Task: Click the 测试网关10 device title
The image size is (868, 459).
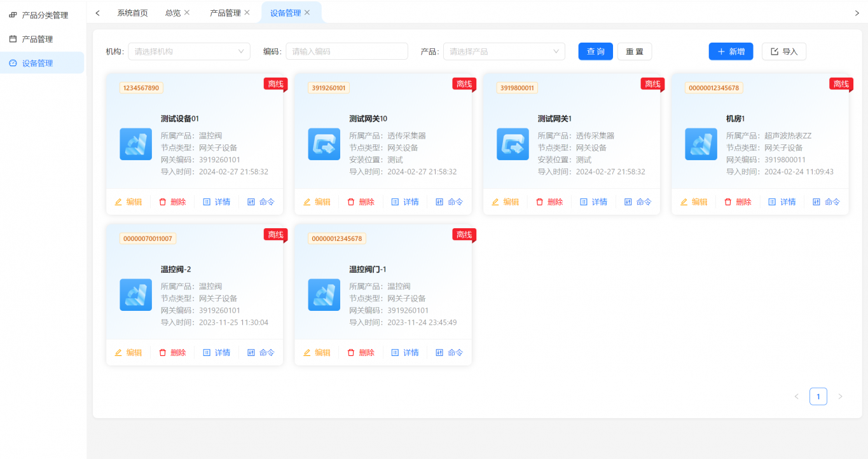Action: (x=368, y=119)
